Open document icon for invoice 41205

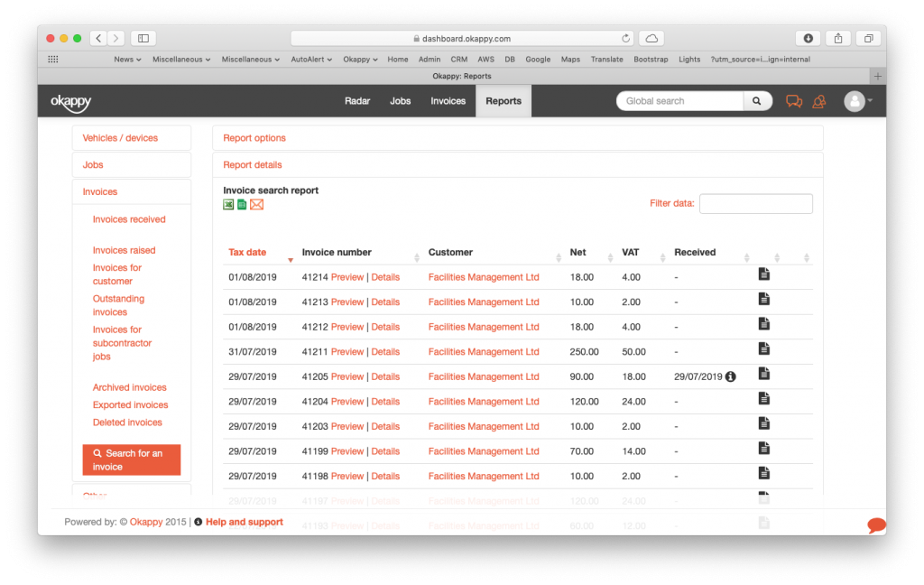763,373
